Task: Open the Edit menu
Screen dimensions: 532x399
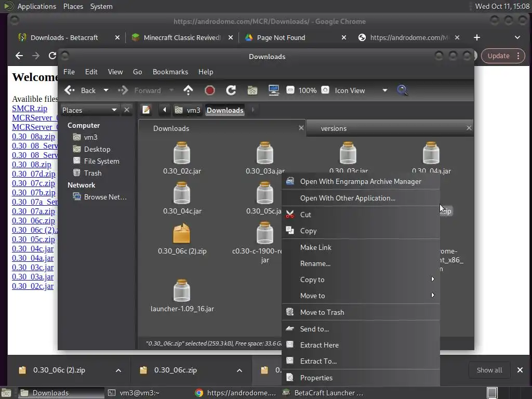Action: 91,72
